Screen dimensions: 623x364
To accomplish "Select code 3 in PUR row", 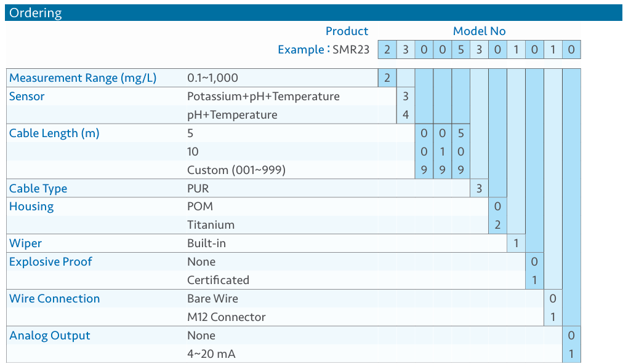I will click(479, 189).
